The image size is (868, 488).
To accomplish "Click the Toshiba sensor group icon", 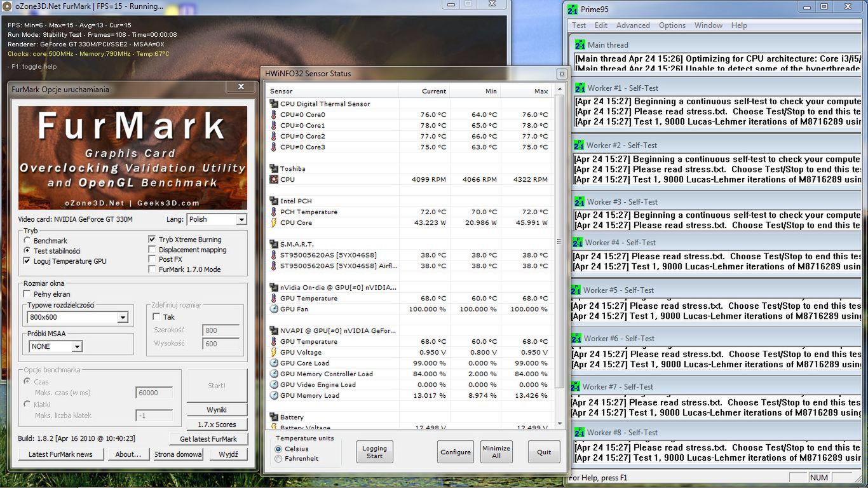I will point(274,168).
